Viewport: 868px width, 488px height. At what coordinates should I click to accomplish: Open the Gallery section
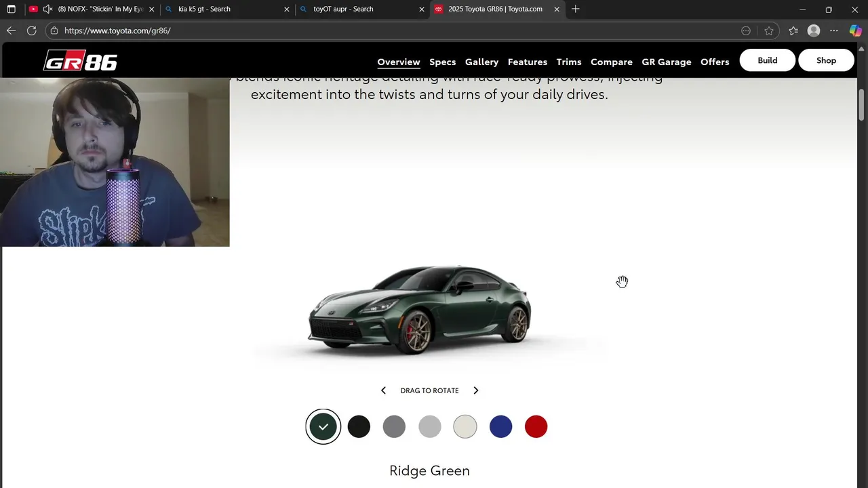click(481, 62)
